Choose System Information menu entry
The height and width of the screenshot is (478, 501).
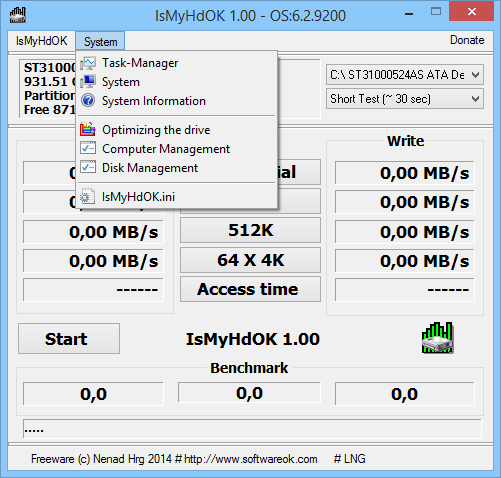(177, 101)
